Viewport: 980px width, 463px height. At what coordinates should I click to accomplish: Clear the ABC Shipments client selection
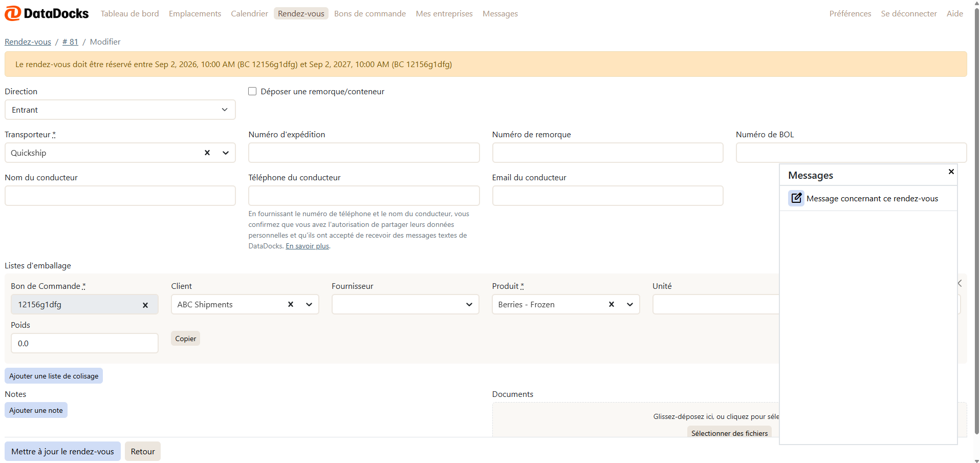tap(291, 304)
